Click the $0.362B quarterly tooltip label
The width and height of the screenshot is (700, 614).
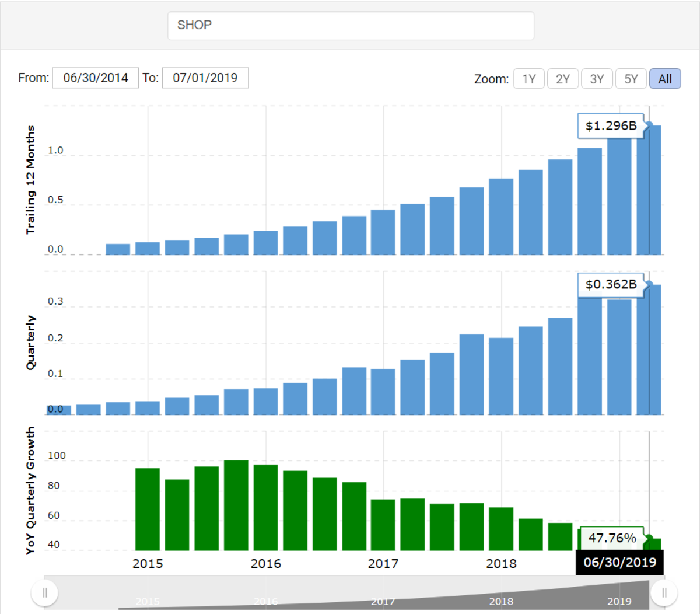(611, 285)
